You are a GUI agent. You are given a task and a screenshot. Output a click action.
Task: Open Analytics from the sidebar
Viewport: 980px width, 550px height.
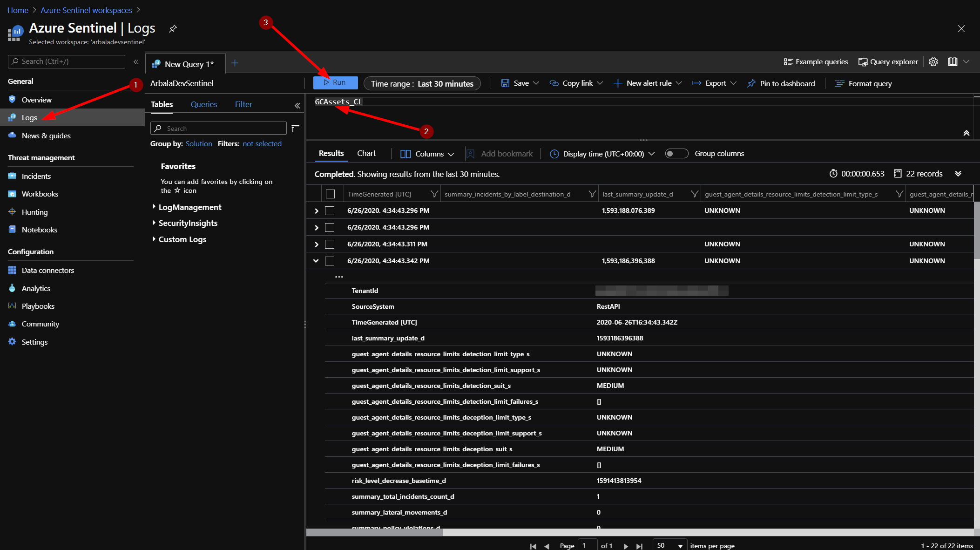(36, 288)
